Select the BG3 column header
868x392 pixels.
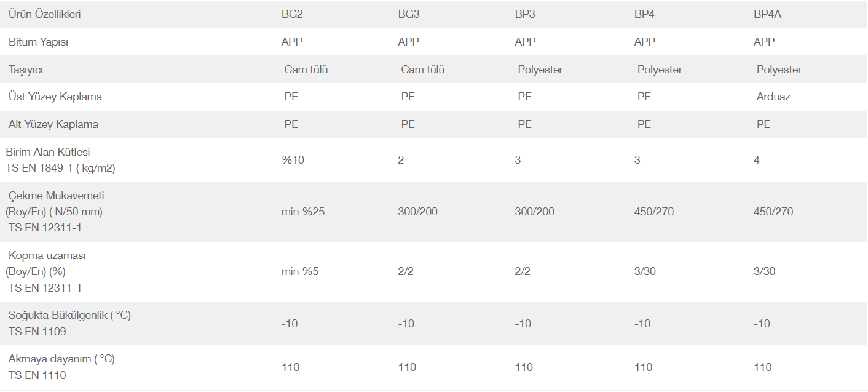click(x=409, y=14)
